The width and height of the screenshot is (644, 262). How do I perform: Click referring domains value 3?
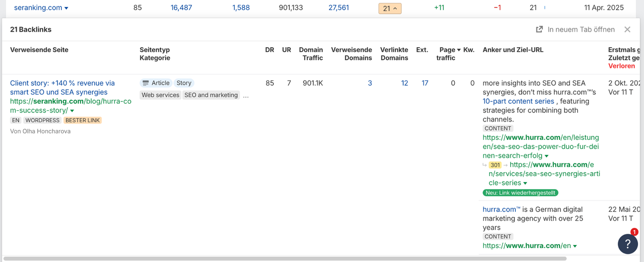click(370, 83)
